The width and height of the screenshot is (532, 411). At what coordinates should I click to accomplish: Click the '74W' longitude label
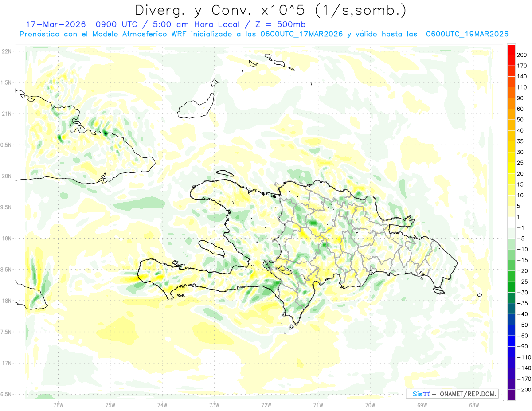(x=162, y=405)
